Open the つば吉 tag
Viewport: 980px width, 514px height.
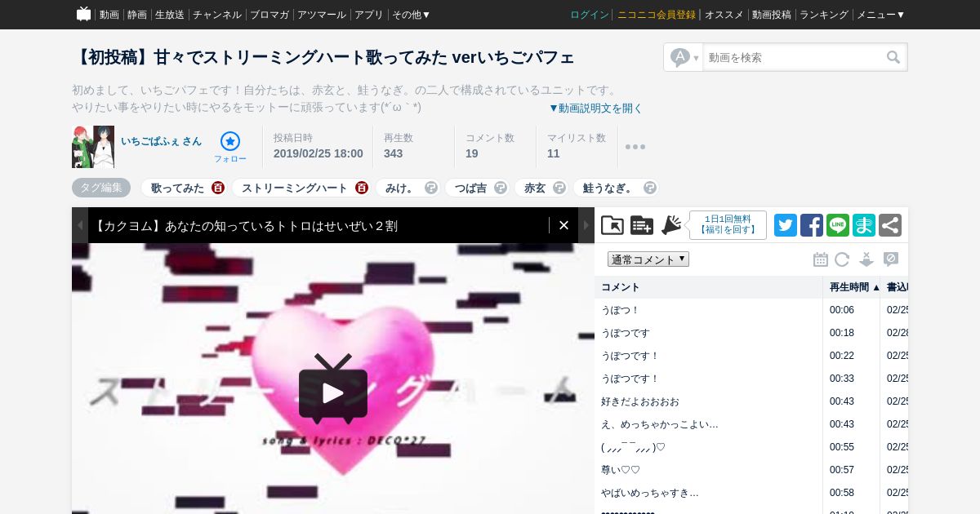tap(470, 188)
